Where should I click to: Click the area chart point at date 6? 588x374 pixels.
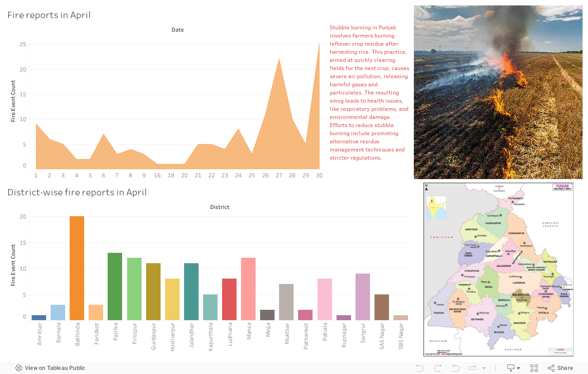tap(104, 134)
